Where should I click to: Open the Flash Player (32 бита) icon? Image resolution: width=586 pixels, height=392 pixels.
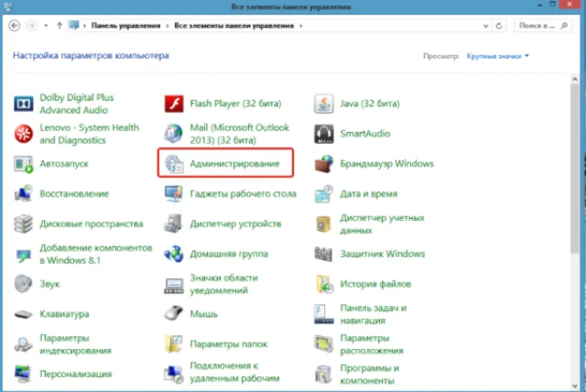[174, 103]
